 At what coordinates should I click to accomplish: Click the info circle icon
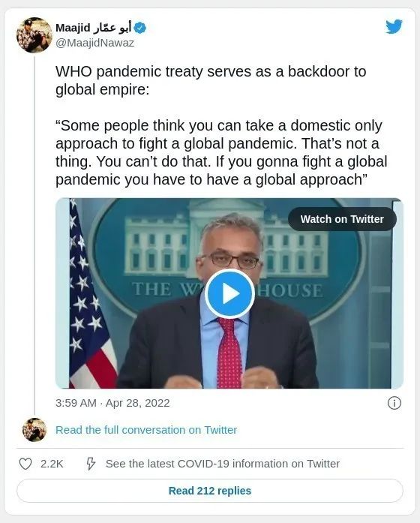pyautogui.click(x=394, y=403)
